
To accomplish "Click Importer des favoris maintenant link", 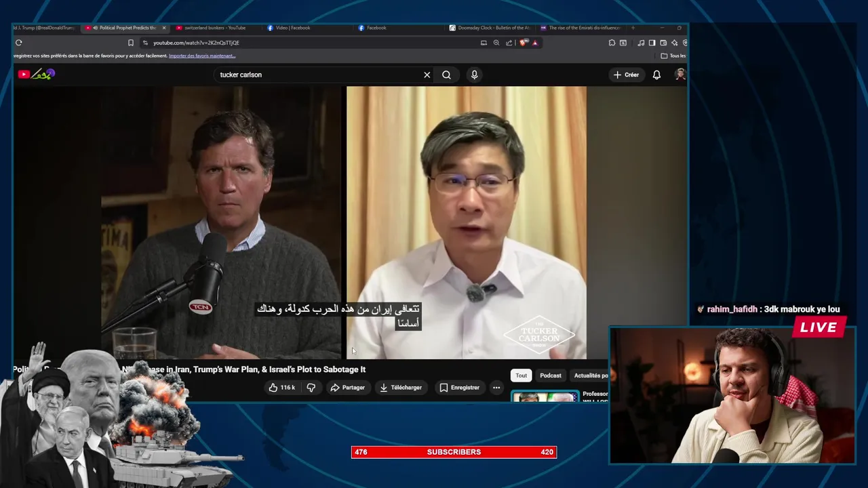I will pyautogui.click(x=202, y=56).
